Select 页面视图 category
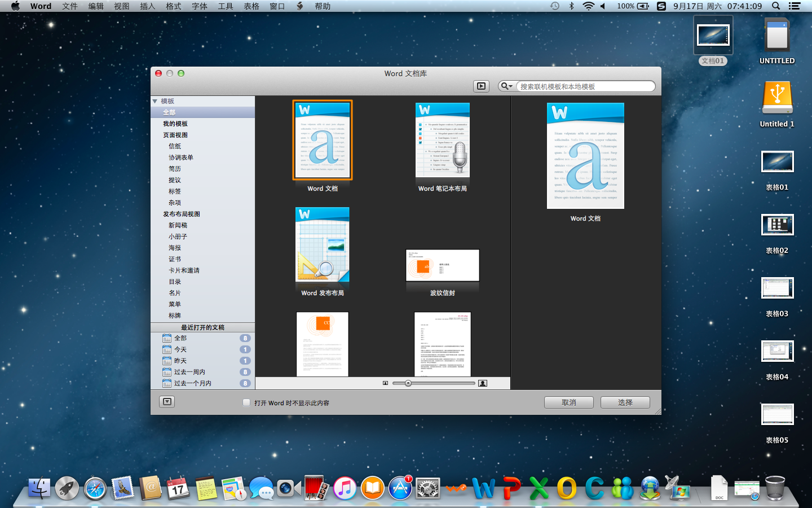Screen dimensions: 812x508 coord(175,135)
